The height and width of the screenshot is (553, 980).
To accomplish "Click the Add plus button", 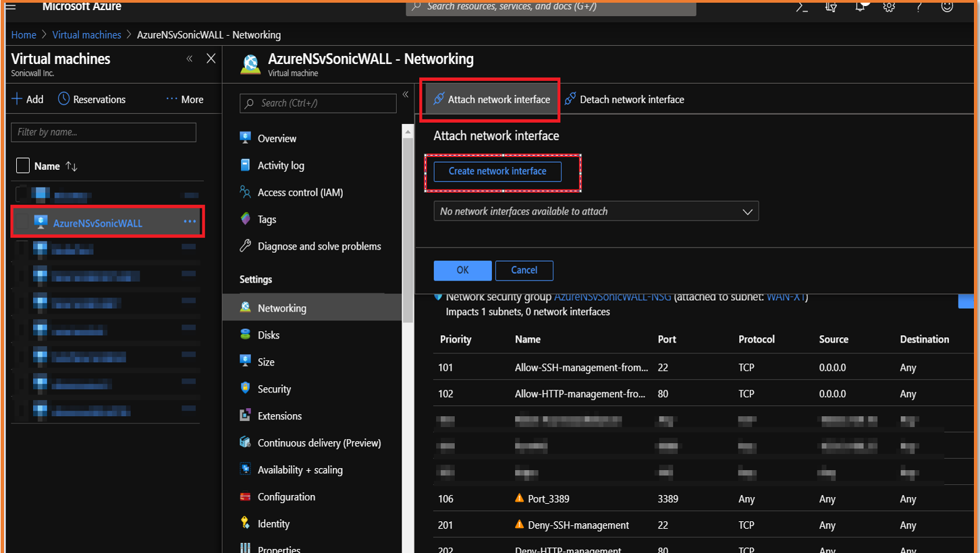I will (28, 99).
